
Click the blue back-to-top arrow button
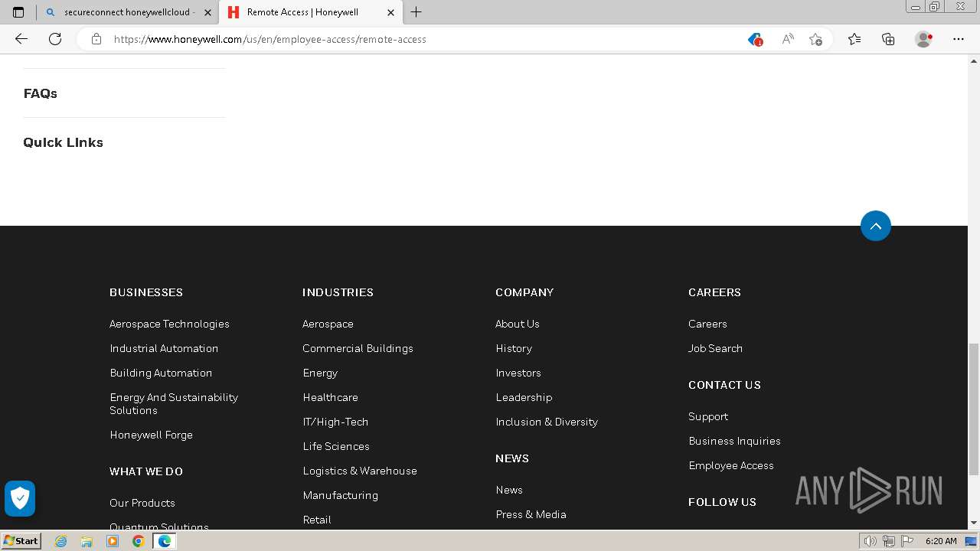[876, 226]
